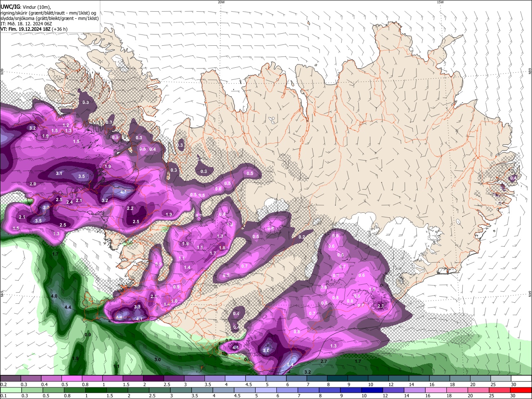Click the bright pink 0.5 swatch in upper legend row
This screenshot has height=399, width=532.
click(x=71, y=379)
